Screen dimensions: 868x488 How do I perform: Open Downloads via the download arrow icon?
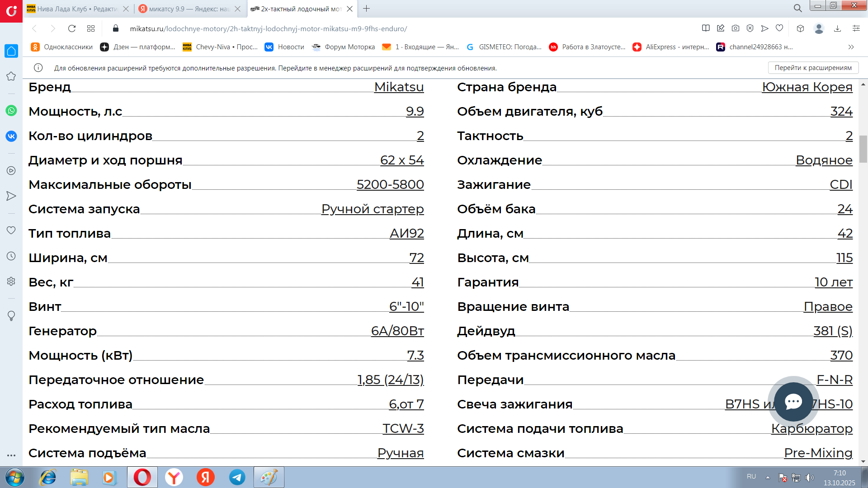click(837, 28)
